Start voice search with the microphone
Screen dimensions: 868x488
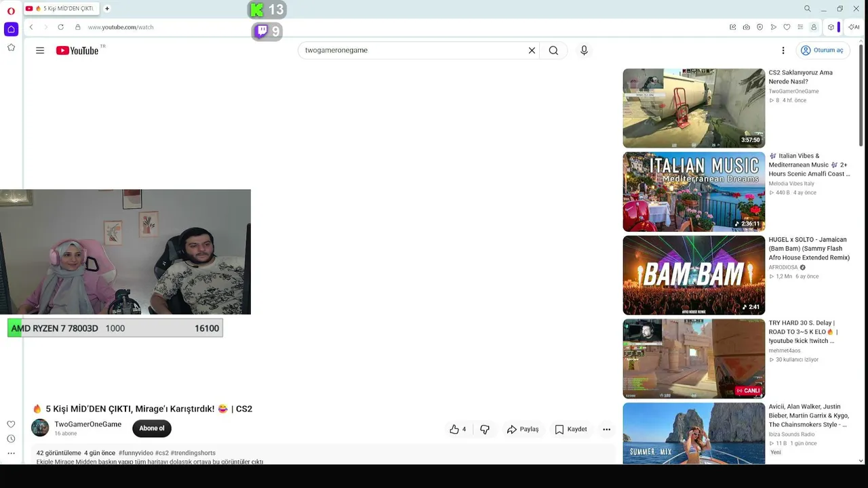(584, 50)
